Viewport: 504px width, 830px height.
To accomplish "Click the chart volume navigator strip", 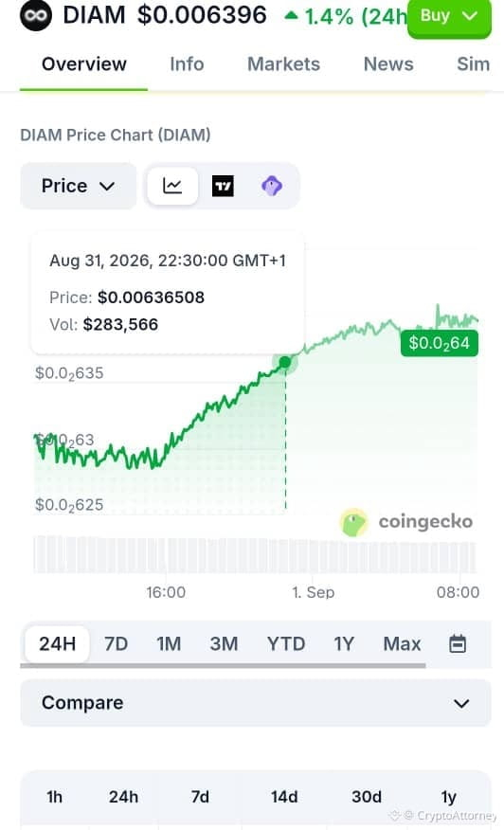I will (255, 554).
